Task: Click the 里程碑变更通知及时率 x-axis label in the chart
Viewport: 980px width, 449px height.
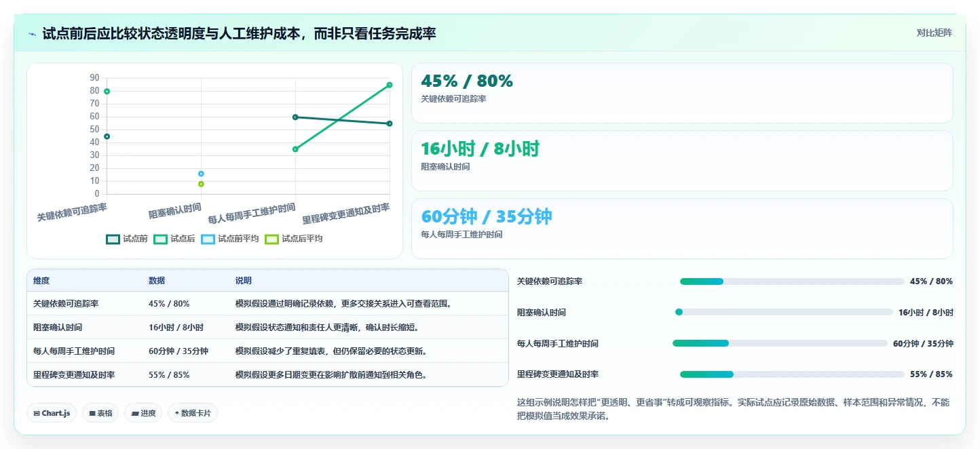Action: pyautogui.click(x=346, y=214)
